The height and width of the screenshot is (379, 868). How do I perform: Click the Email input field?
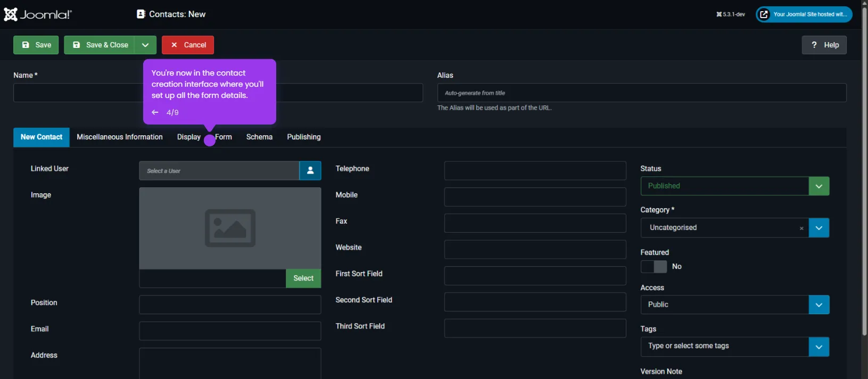tap(230, 331)
